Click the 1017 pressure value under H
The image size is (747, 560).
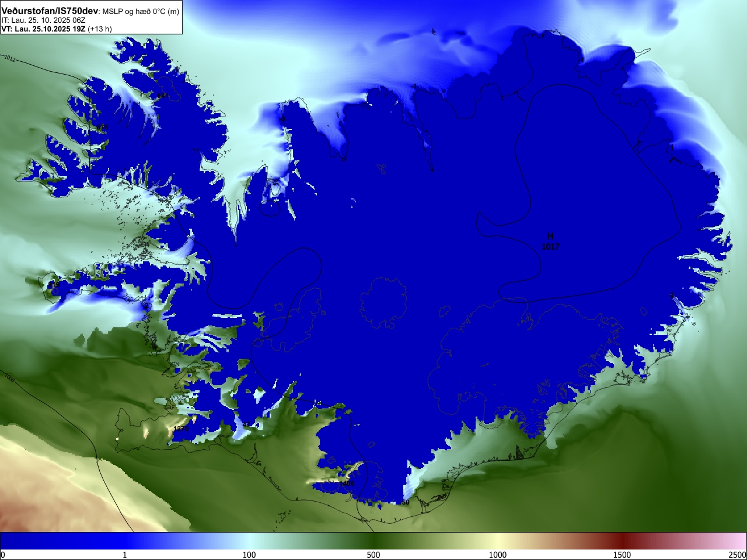550,247
